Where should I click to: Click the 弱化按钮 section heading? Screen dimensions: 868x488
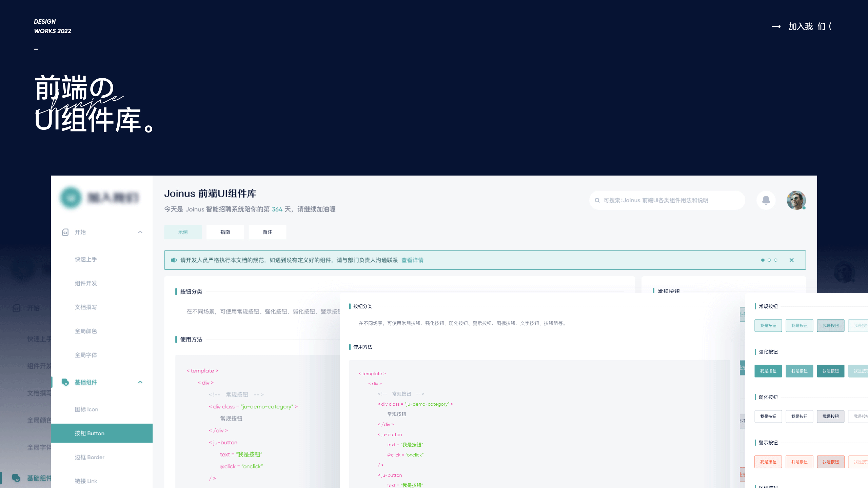(768, 397)
